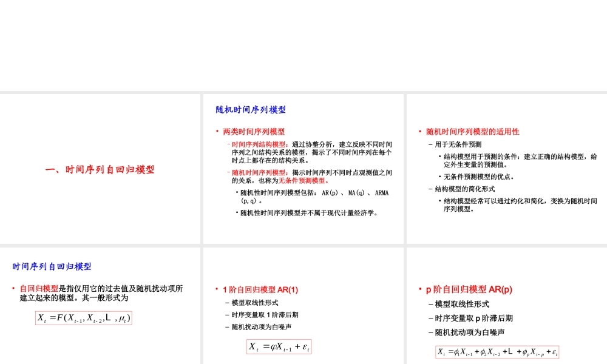Select the heading 随机时间序列模型
Screen dimensions: 607x364
249,110
